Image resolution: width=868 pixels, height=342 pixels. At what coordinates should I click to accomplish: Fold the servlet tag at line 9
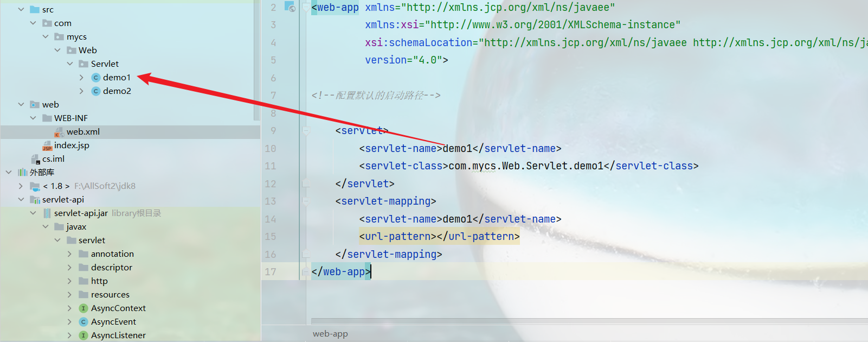[x=306, y=131]
